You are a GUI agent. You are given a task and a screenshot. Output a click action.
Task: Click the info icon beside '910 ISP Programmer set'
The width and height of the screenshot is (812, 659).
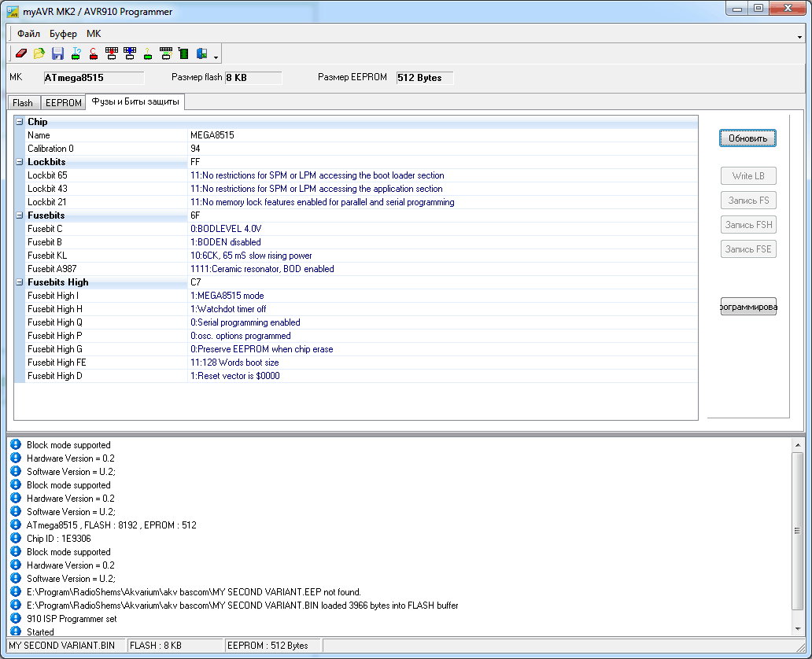click(x=16, y=619)
